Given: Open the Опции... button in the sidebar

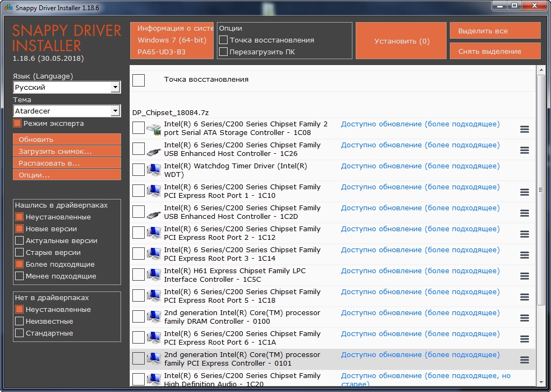Looking at the screenshot, I should [x=67, y=175].
